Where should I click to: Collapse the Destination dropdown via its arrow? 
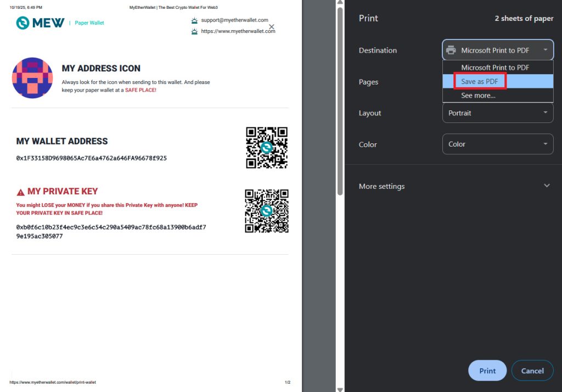tap(545, 50)
